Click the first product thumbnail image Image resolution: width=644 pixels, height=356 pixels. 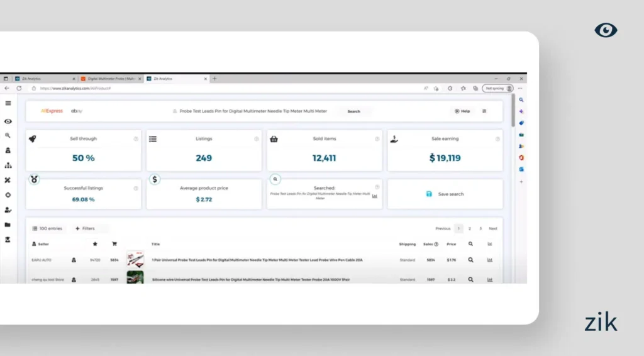pyautogui.click(x=135, y=260)
